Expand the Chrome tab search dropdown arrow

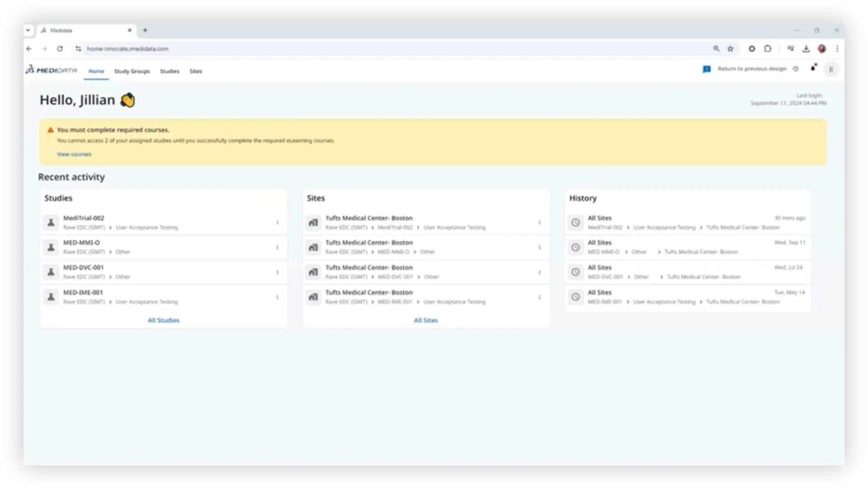point(28,30)
